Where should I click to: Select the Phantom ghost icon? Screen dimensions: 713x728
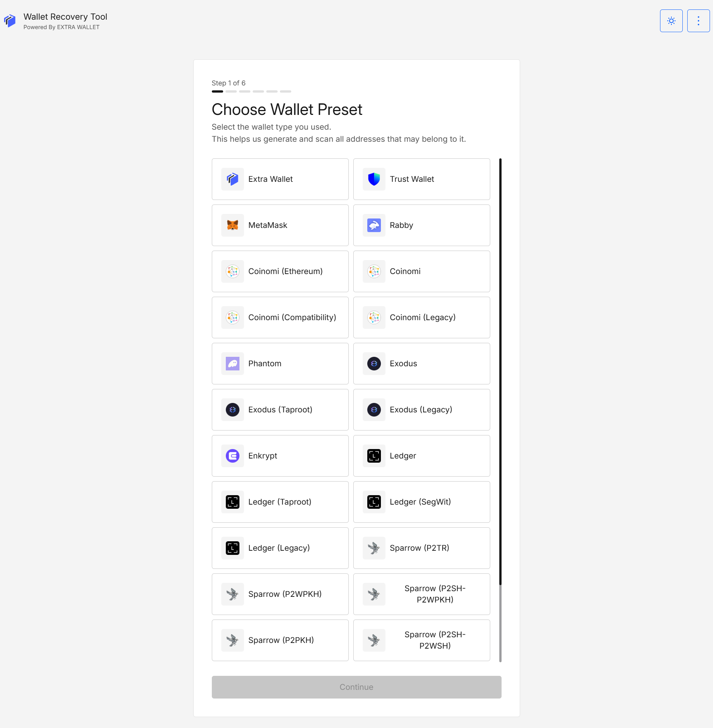click(x=232, y=363)
